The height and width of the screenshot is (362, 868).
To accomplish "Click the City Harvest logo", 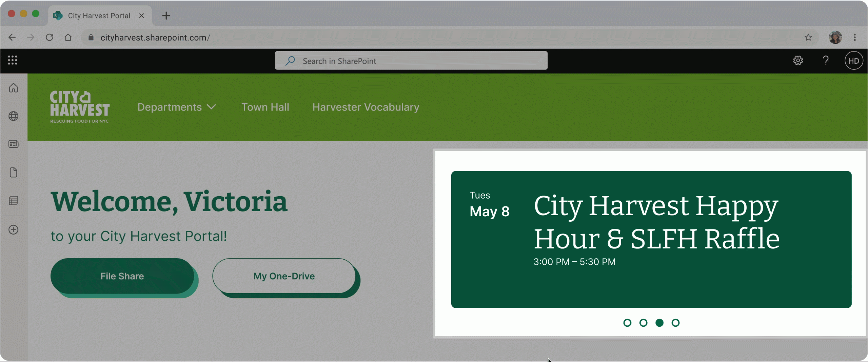I will [x=80, y=107].
